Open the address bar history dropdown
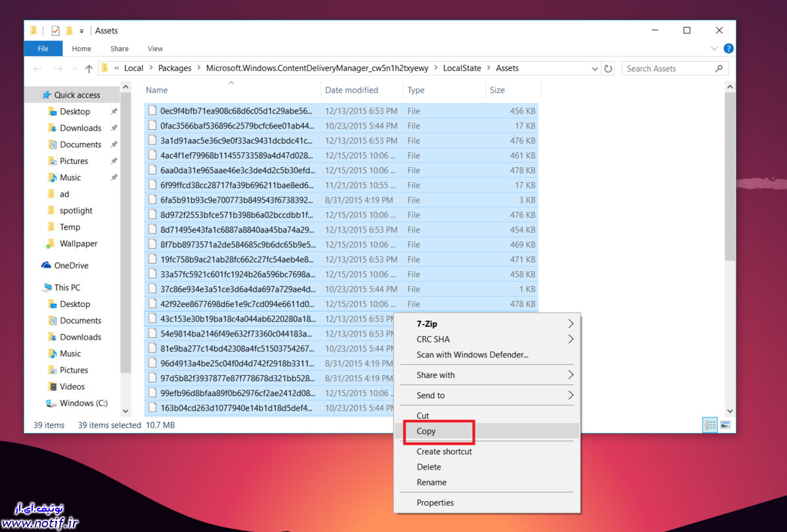The height and width of the screenshot is (532, 787). pos(594,68)
